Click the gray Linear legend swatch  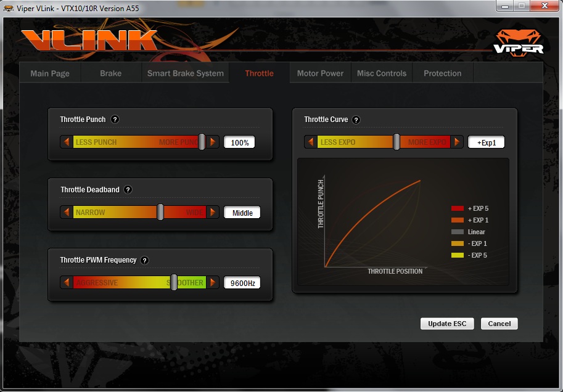(x=458, y=232)
